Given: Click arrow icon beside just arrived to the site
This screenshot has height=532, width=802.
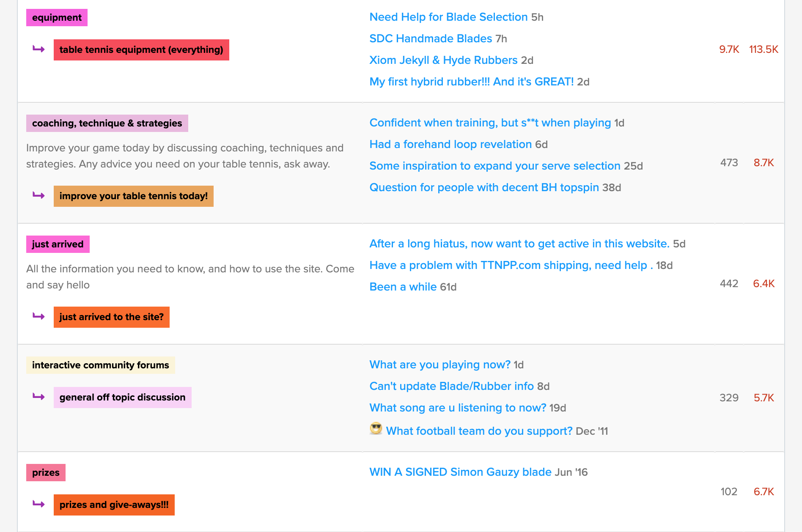Looking at the screenshot, I should [x=39, y=317].
